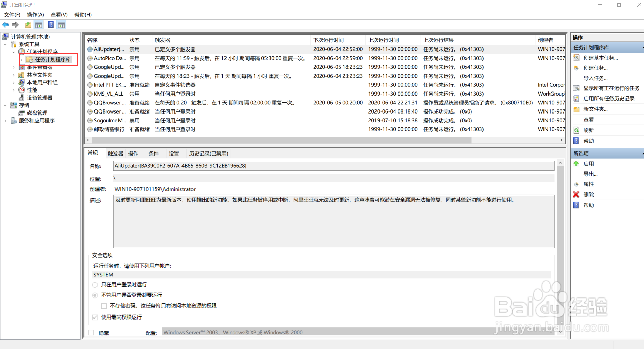Collapse the 存储 tree node
644x349 pixels.
click(5, 105)
